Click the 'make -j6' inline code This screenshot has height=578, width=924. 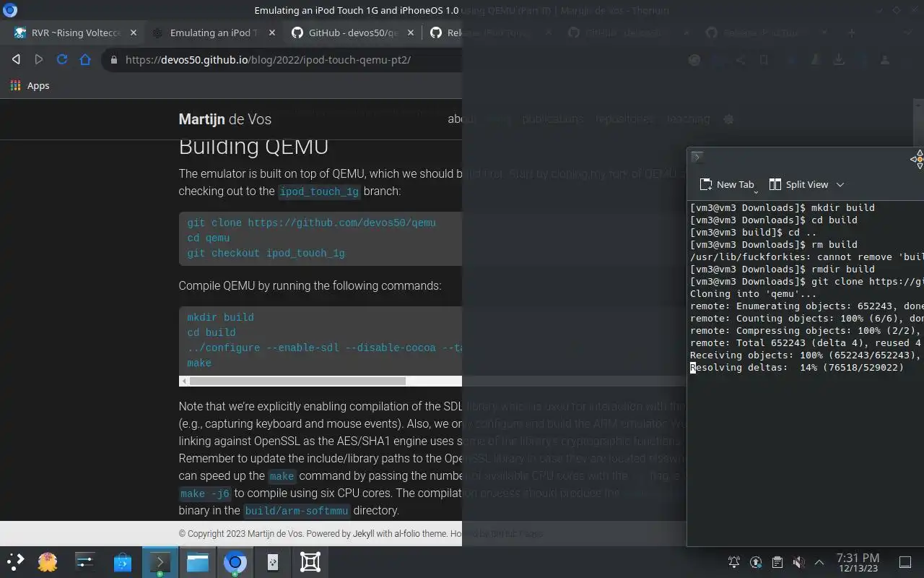pos(204,493)
